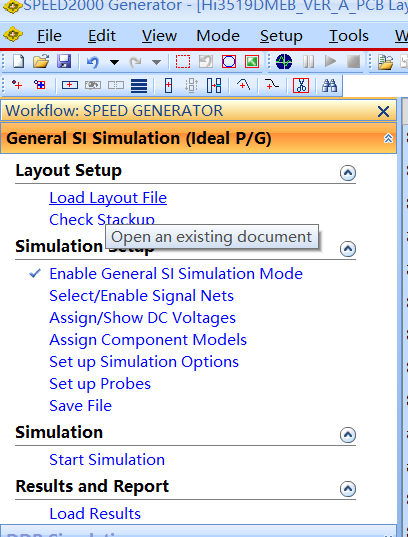
Task: Click Enable General SI Simulation Mode link
Action: point(176,274)
